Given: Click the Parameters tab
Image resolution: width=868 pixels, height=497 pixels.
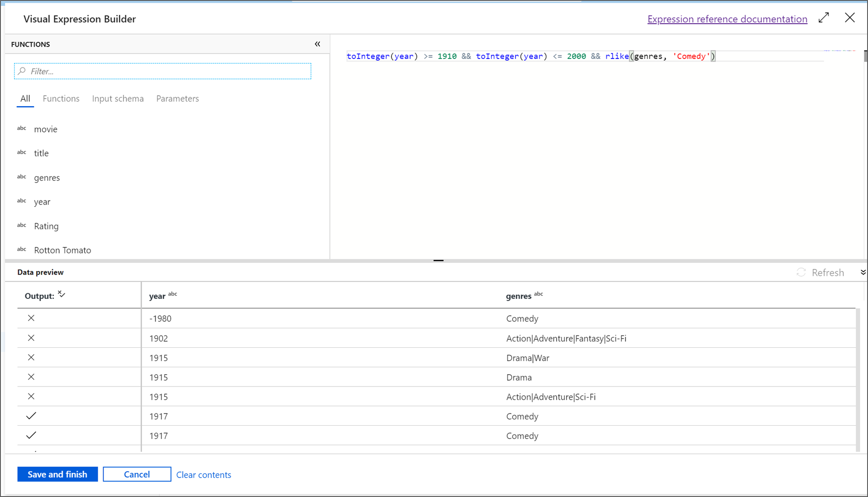Looking at the screenshot, I should pos(177,98).
